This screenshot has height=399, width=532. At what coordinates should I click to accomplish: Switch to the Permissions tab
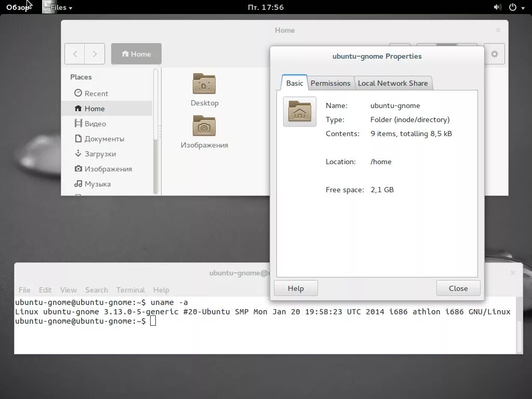pyautogui.click(x=330, y=83)
